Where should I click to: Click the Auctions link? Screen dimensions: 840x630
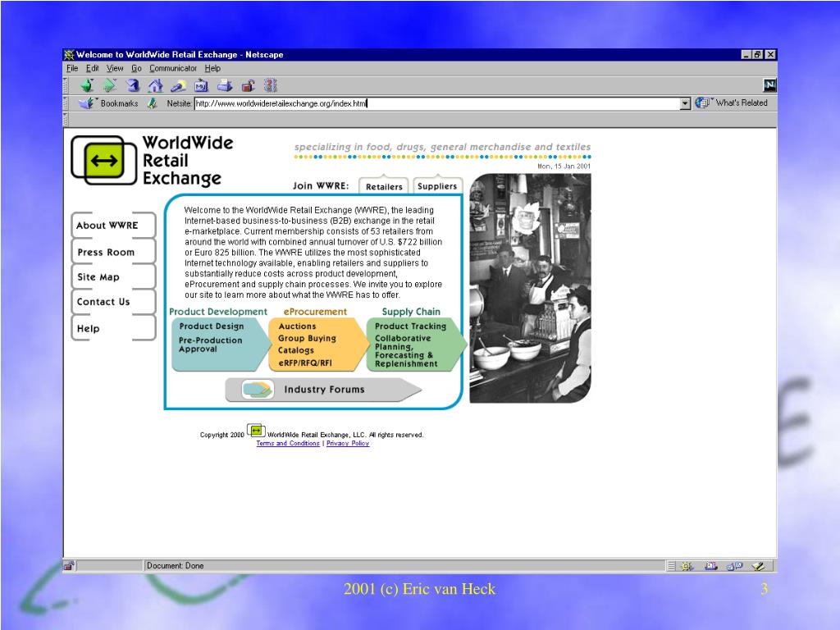(x=297, y=326)
